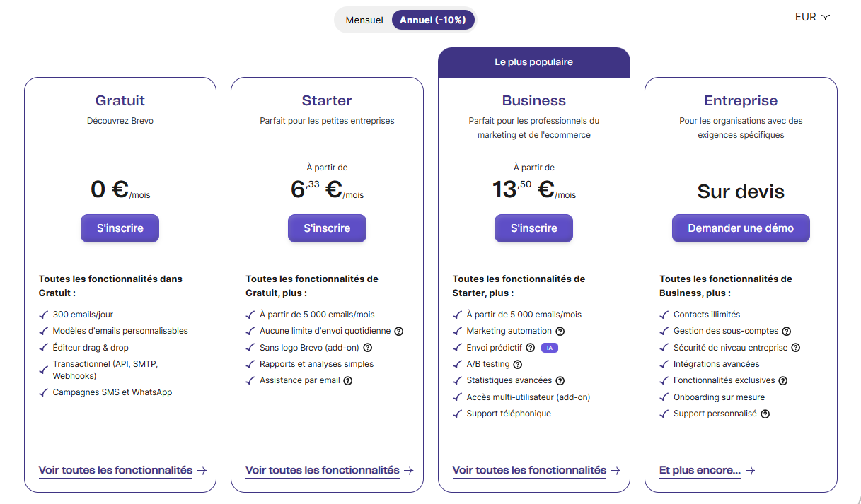861x504 pixels.
Task: Click help icon for Sans logo Brevo add-on
Action: tap(368, 348)
